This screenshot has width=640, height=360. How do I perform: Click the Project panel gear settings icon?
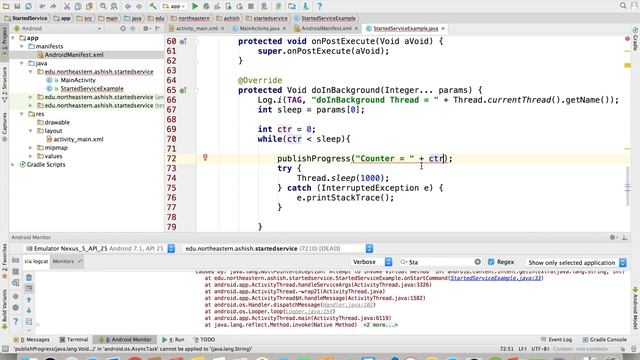[146, 29]
